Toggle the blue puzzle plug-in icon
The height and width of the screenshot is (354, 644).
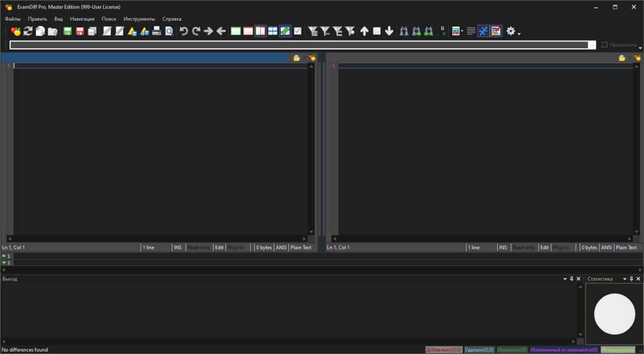pos(484,31)
